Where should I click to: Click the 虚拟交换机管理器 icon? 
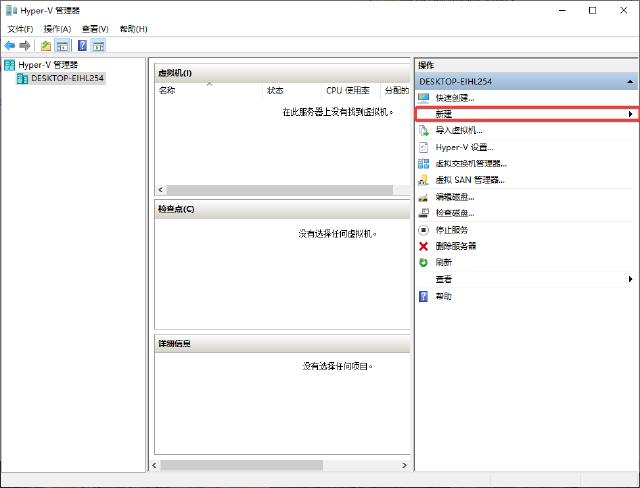click(424, 164)
